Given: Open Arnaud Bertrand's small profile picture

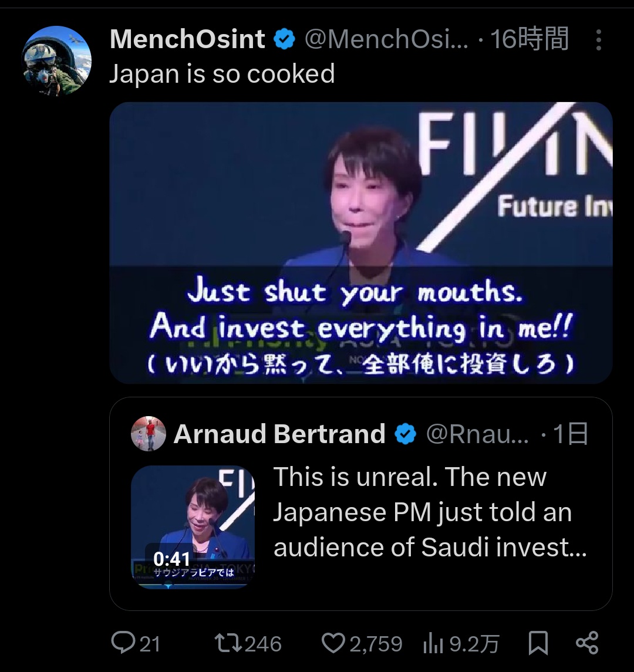Looking at the screenshot, I should pyautogui.click(x=148, y=434).
